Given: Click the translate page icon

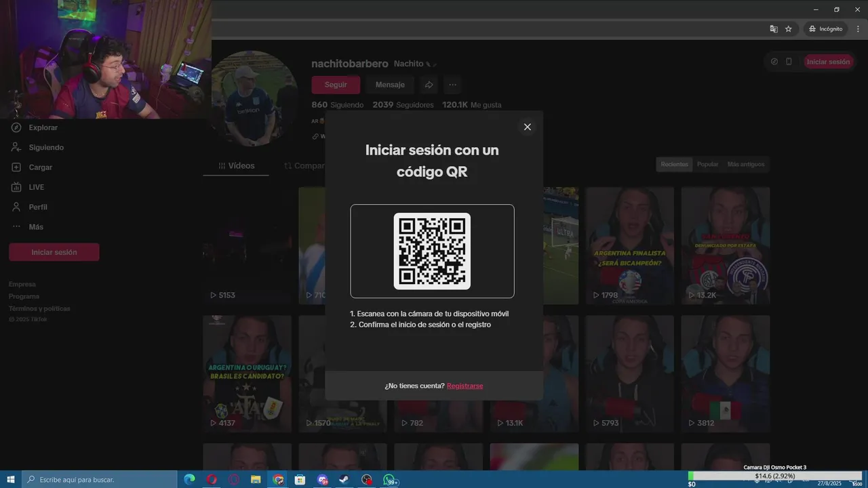Looking at the screenshot, I should tap(774, 29).
